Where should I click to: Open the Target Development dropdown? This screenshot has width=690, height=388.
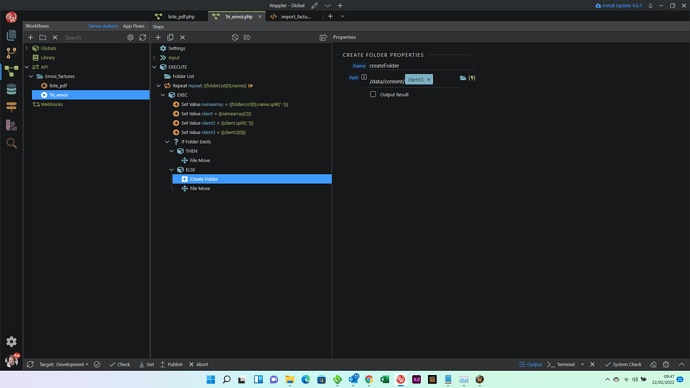64,364
